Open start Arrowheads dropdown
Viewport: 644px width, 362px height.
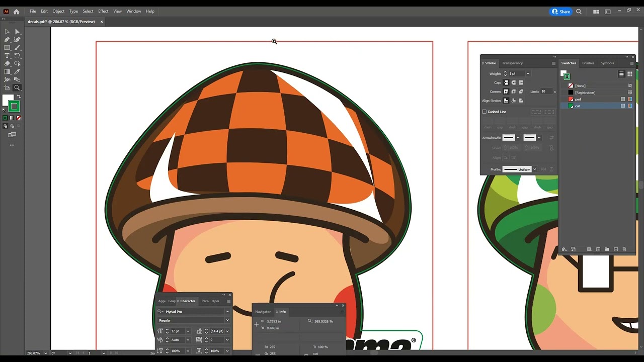point(518,138)
